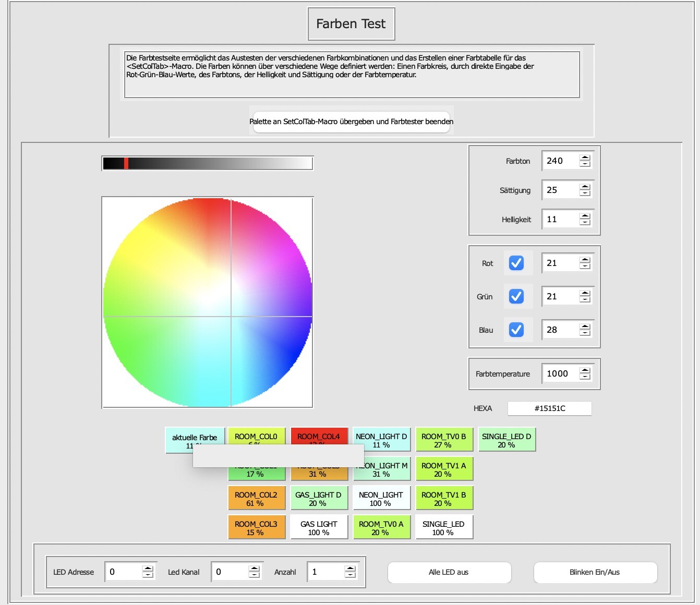Increase Farbtemperature with the up arrow
This screenshot has width=700, height=605.
(585, 370)
